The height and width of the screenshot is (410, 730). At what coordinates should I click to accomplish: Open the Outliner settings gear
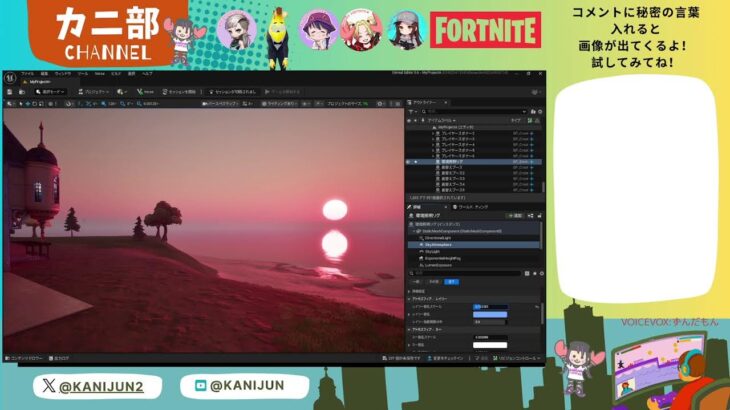click(540, 112)
